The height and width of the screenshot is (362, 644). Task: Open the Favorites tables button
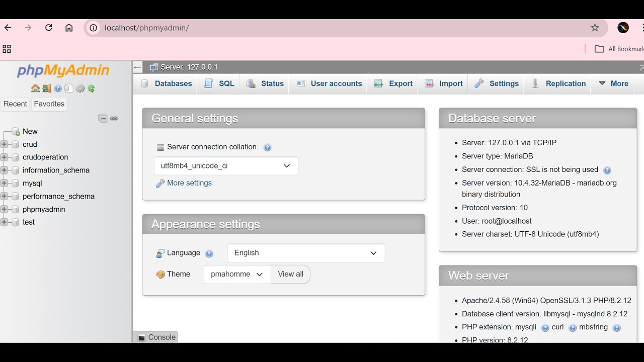(x=49, y=104)
